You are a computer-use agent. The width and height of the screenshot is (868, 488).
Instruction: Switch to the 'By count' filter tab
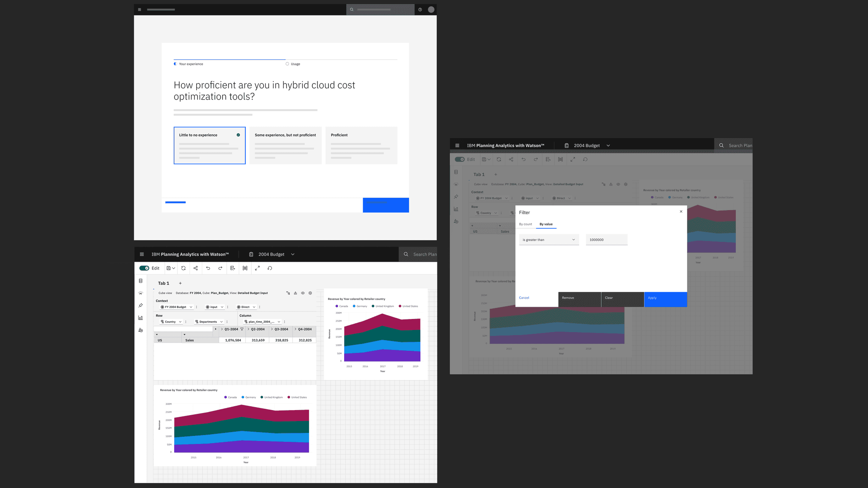coord(526,224)
